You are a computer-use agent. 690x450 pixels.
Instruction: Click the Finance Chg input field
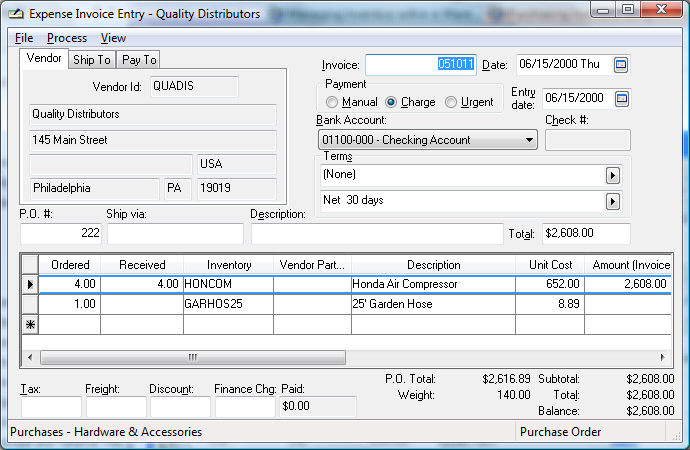click(245, 406)
